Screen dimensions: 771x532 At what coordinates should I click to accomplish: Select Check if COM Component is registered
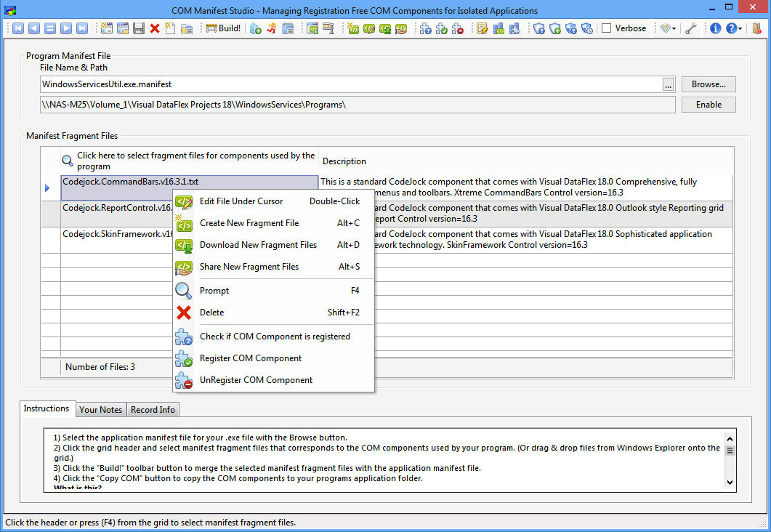[x=273, y=336]
